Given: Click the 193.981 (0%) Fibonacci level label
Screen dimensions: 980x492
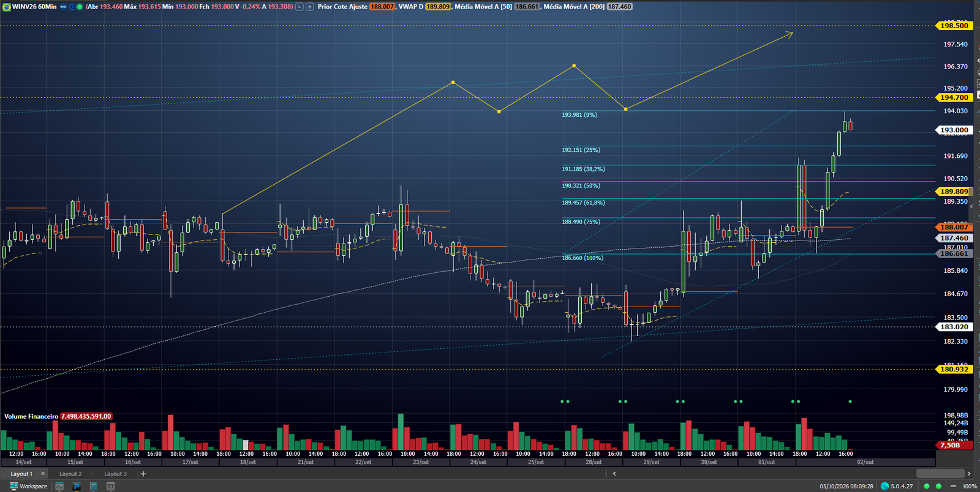Looking at the screenshot, I should 579,115.
